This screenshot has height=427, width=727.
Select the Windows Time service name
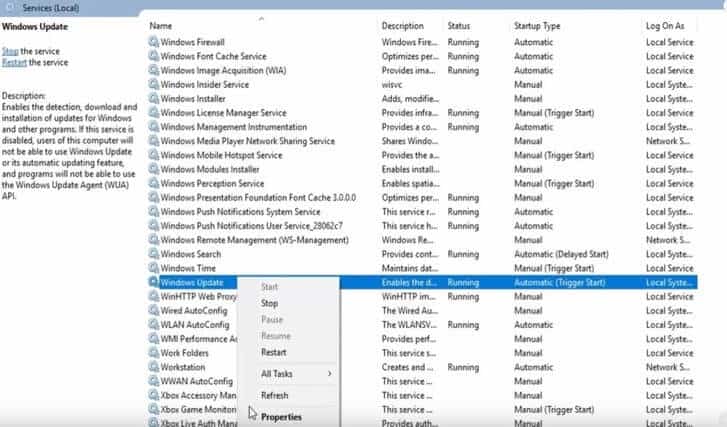click(188, 268)
